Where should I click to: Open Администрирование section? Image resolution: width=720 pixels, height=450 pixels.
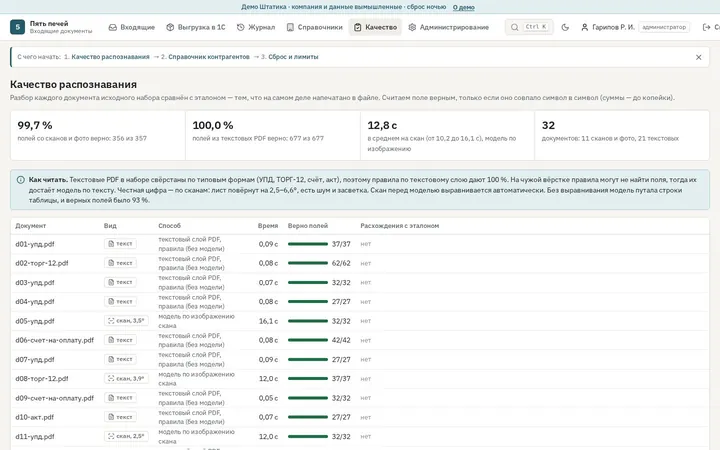pos(448,27)
